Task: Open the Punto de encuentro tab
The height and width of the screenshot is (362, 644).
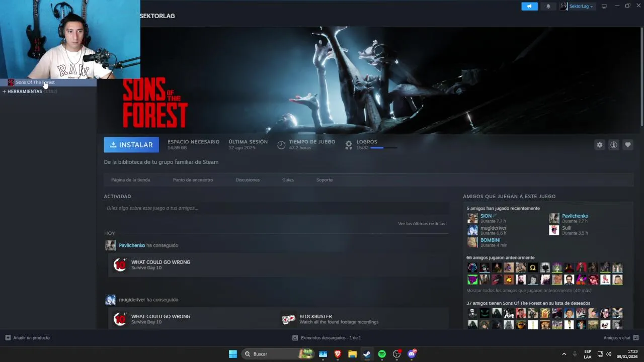Action: [193, 180]
